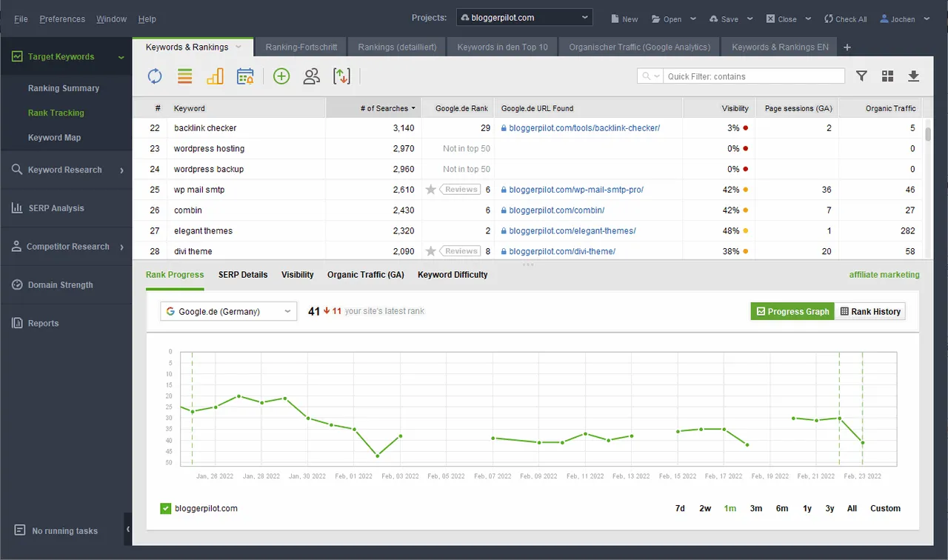Choose the Custom time range
The height and width of the screenshot is (560, 948).
coord(886,508)
